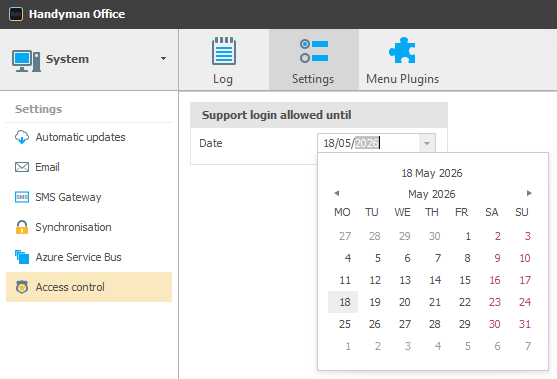This screenshot has height=379, width=557.
Task: Go to previous month in calendar
Action: (x=336, y=193)
